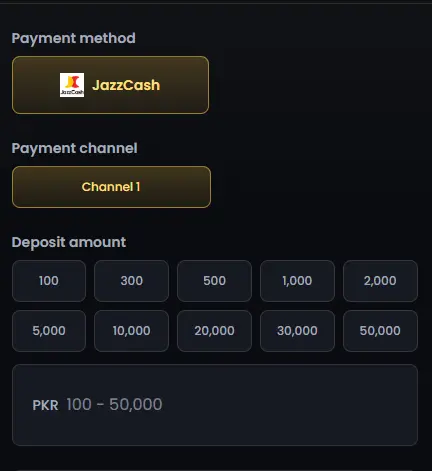432x471 pixels.
Task: Click the Deposit amount heading
Action: click(x=69, y=242)
